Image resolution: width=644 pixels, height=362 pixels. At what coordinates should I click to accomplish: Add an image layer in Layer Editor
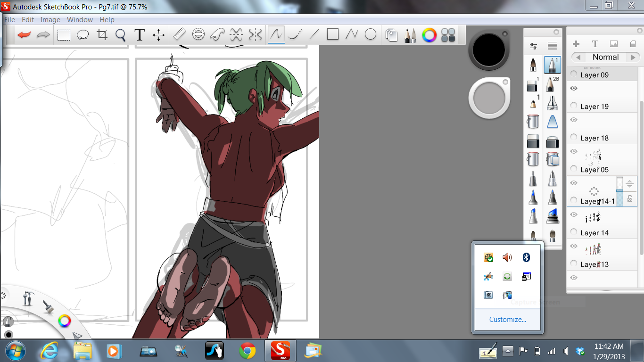click(614, 44)
